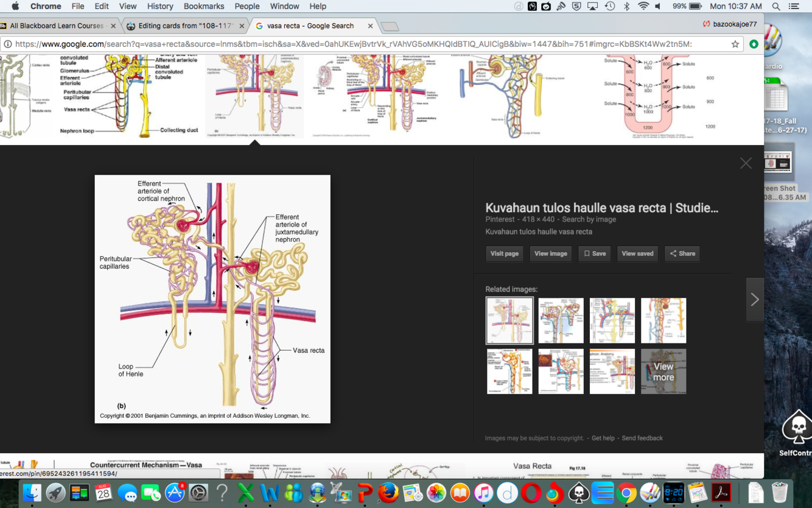Open System Preferences gear in dock
The height and width of the screenshot is (508, 812).
(198, 492)
